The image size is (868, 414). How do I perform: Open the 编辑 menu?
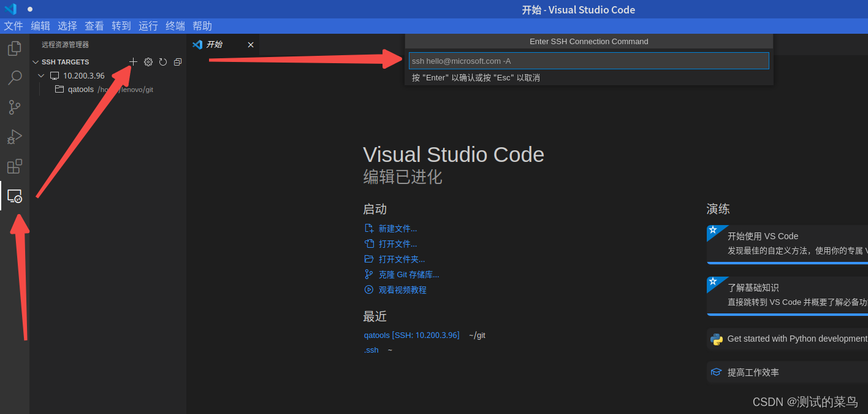click(40, 26)
